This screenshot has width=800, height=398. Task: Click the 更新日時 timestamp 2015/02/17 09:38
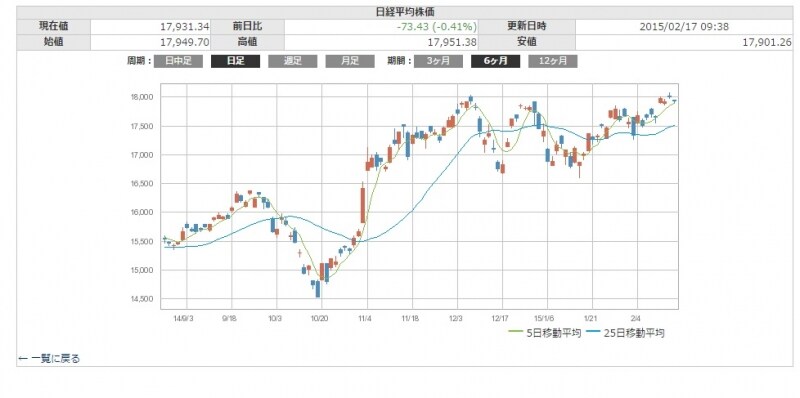(684, 27)
